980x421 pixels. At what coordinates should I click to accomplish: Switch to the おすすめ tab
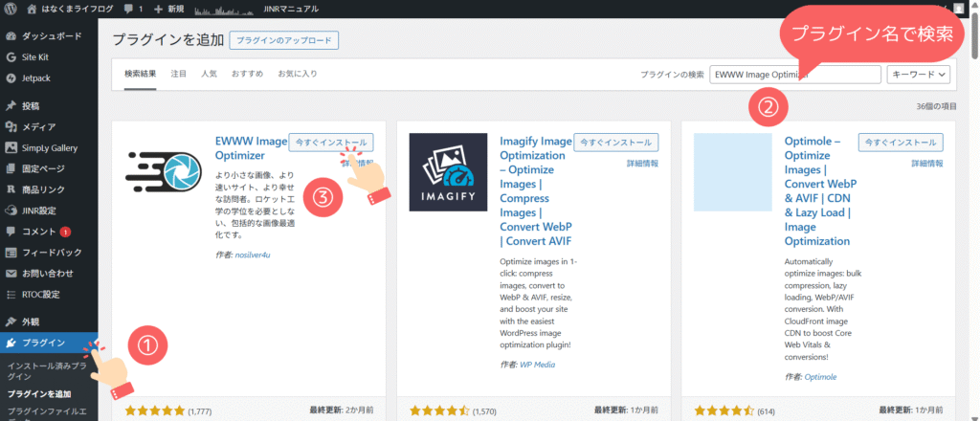(x=247, y=74)
